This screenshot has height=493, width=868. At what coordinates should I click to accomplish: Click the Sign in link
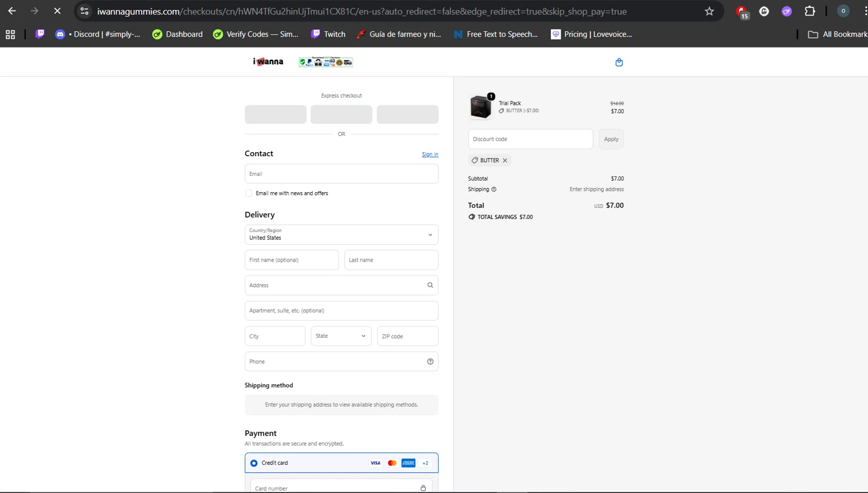pos(430,154)
